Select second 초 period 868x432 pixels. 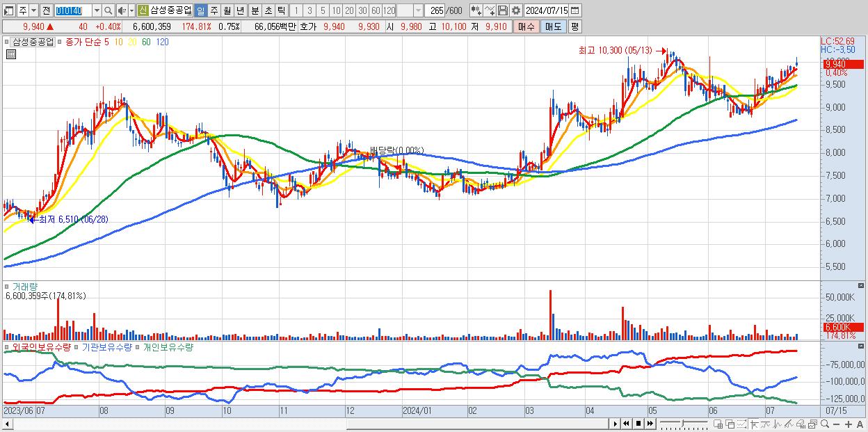tap(268, 11)
